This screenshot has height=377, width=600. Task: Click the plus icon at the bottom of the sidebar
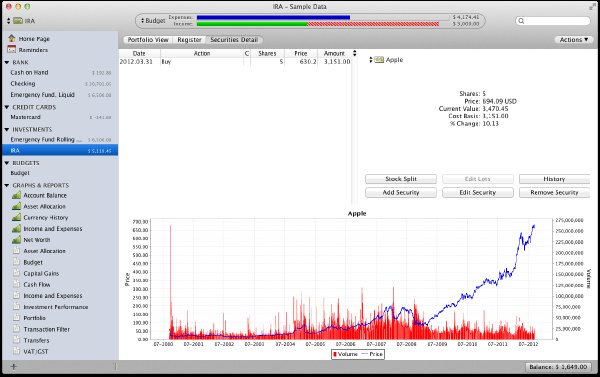(x=14, y=367)
